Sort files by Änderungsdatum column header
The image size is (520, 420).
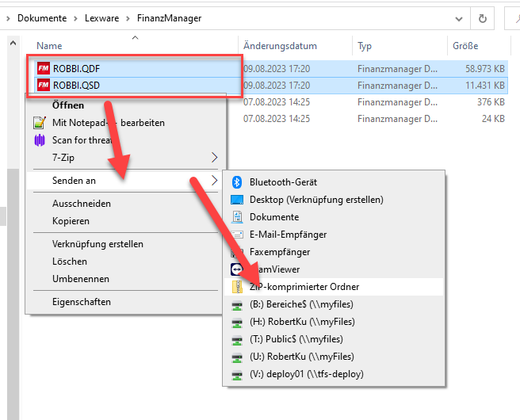coord(280,46)
